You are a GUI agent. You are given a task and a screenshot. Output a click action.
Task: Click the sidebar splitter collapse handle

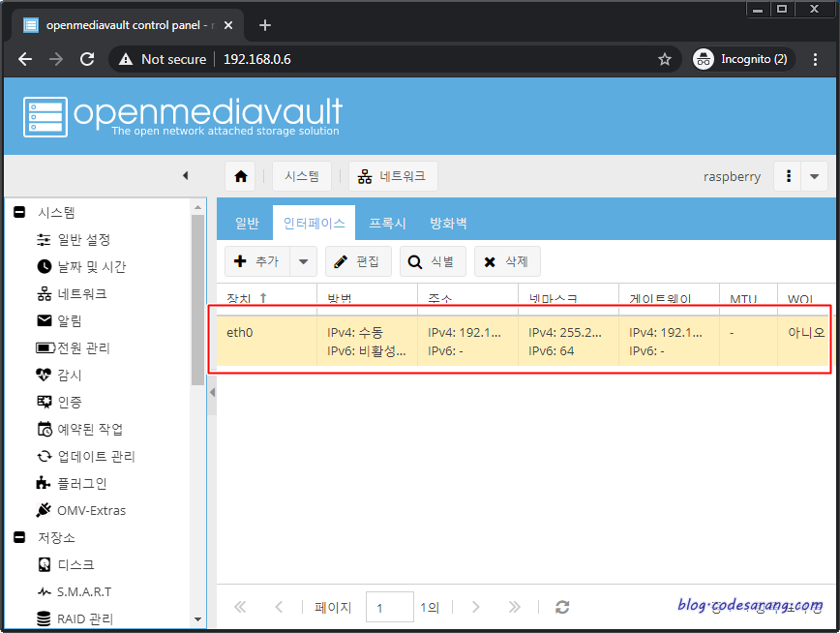coord(212,392)
